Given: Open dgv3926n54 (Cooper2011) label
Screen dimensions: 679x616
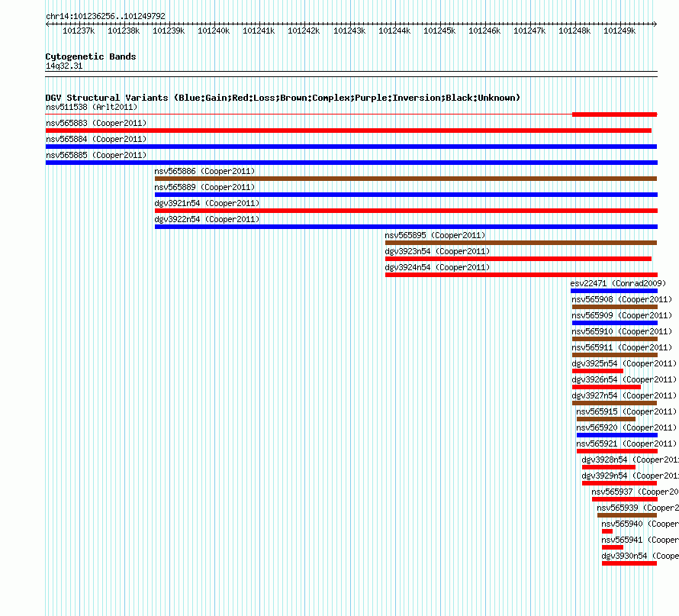Looking at the screenshot, I should coord(624,379).
